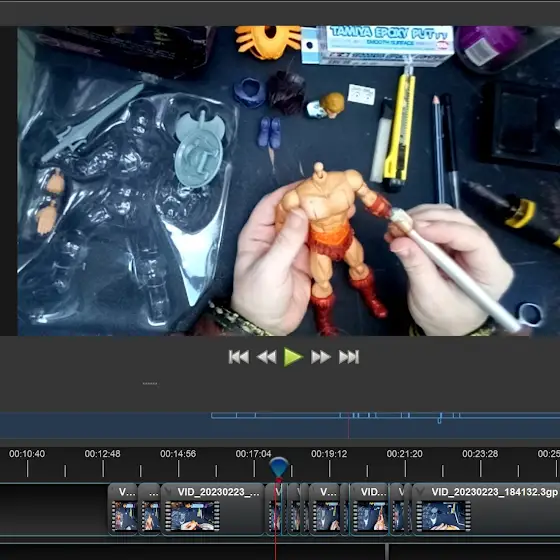The height and width of the screenshot is (560, 560).
Task: Click the 00:17:04 mark on the ruler
Action: click(254, 454)
